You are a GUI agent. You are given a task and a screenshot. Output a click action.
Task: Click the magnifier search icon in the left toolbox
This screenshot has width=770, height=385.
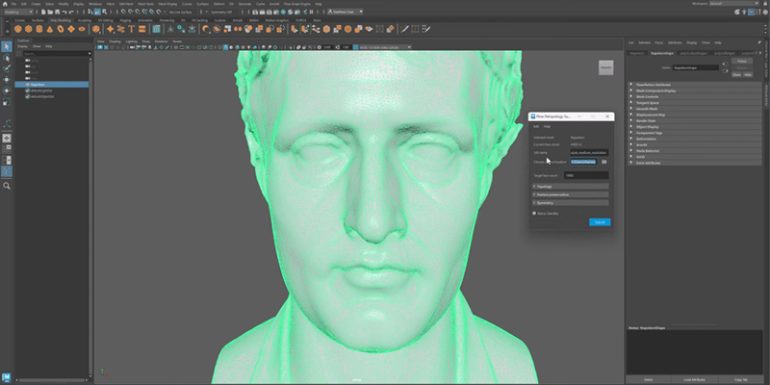tap(6, 186)
